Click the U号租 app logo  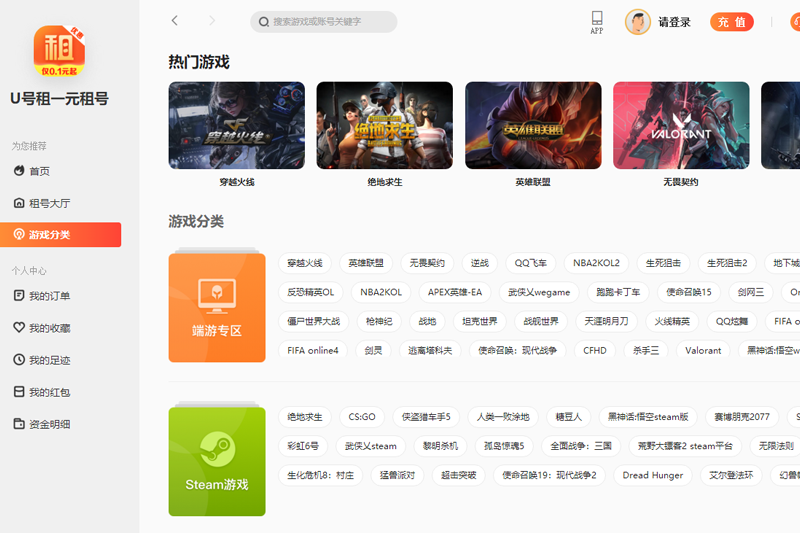[x=59, y=51]
